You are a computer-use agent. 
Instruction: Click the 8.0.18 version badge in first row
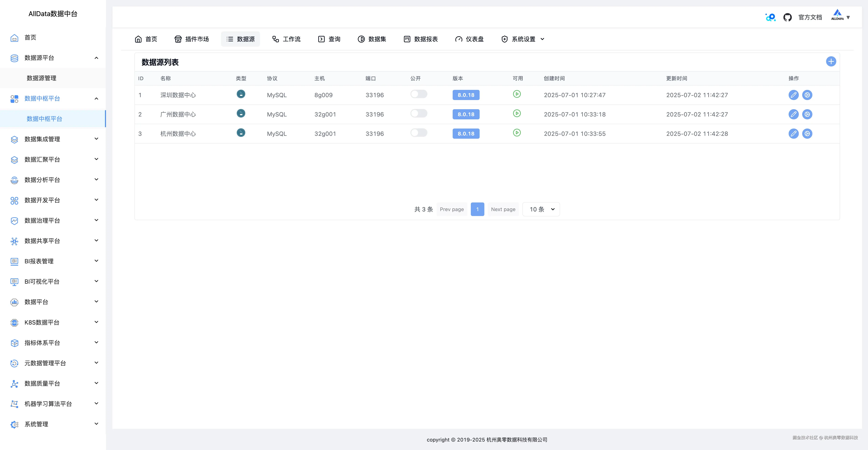(466, 95)
